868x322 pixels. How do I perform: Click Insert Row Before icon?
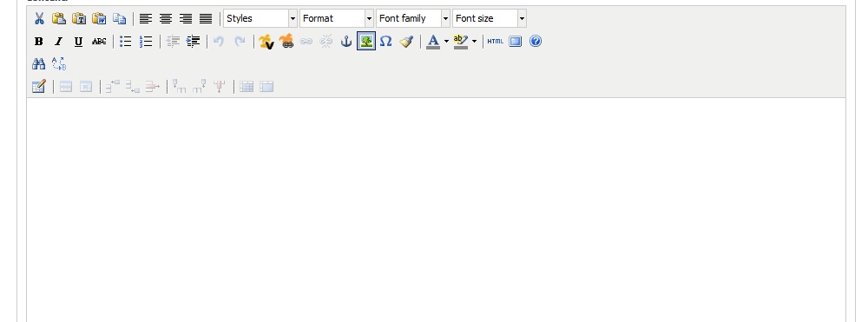click(112, 86)
